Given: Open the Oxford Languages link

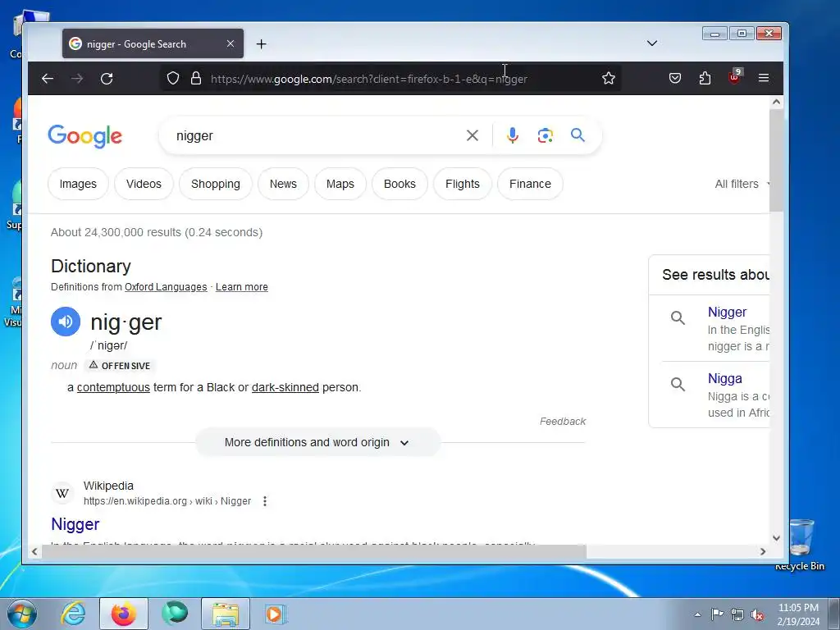Looking at the screenshot, I should [166, 287].
